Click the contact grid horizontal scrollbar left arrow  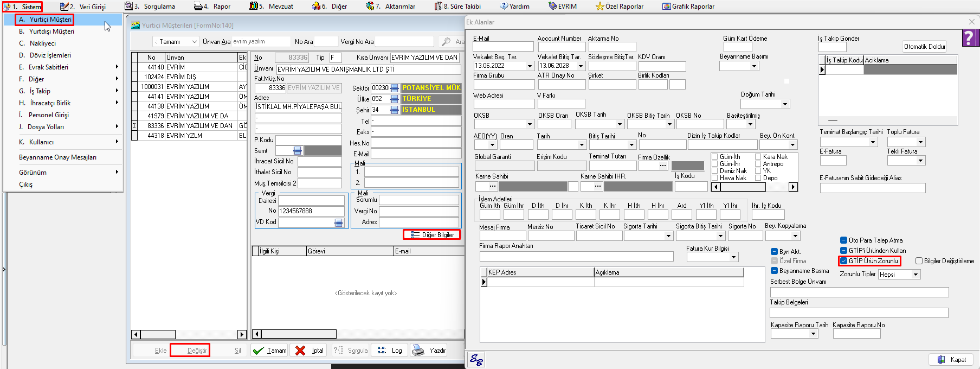click(257, 334)
